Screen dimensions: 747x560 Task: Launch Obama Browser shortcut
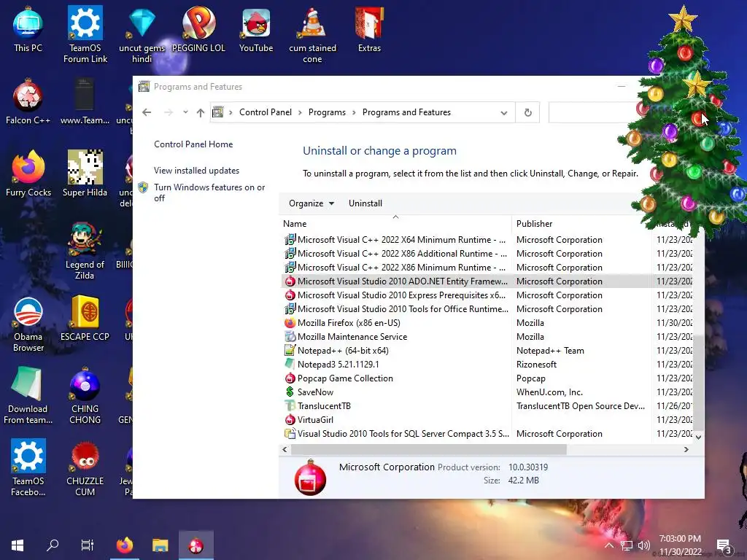pyautogui.click(x=28, y=324)
